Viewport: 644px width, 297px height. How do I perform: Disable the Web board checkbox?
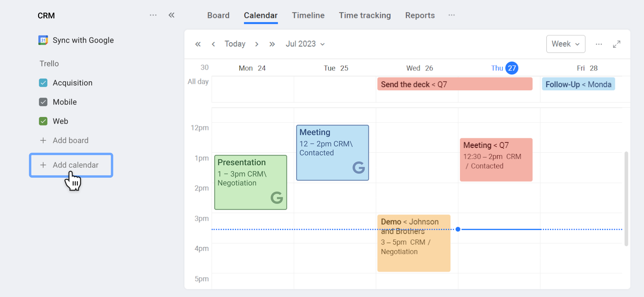pyautogui.click(x=43, y=121)
